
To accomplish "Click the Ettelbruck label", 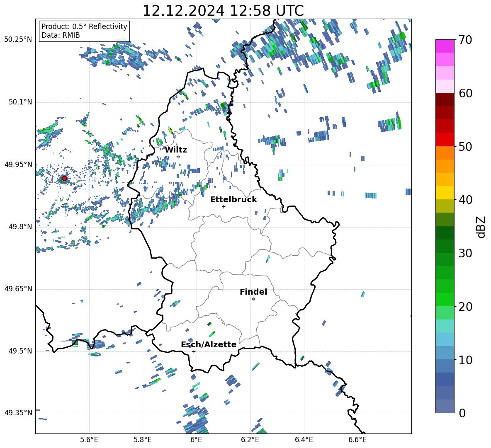I will [233, 200].
